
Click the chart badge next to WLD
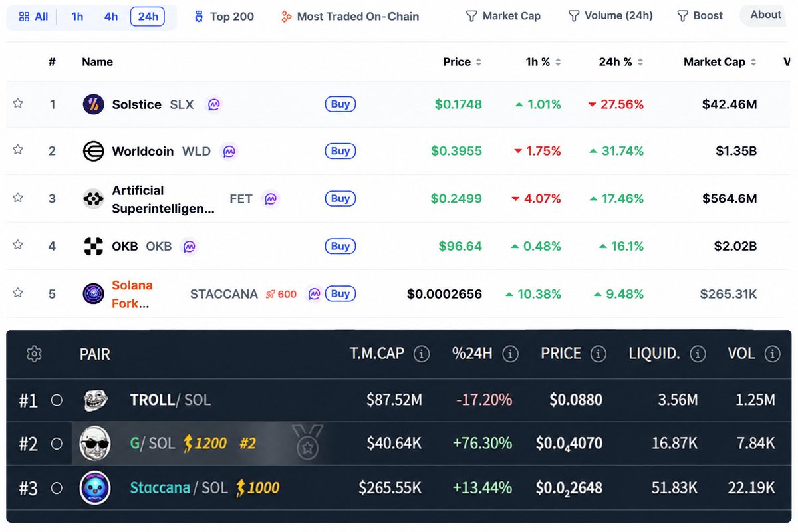229,151
